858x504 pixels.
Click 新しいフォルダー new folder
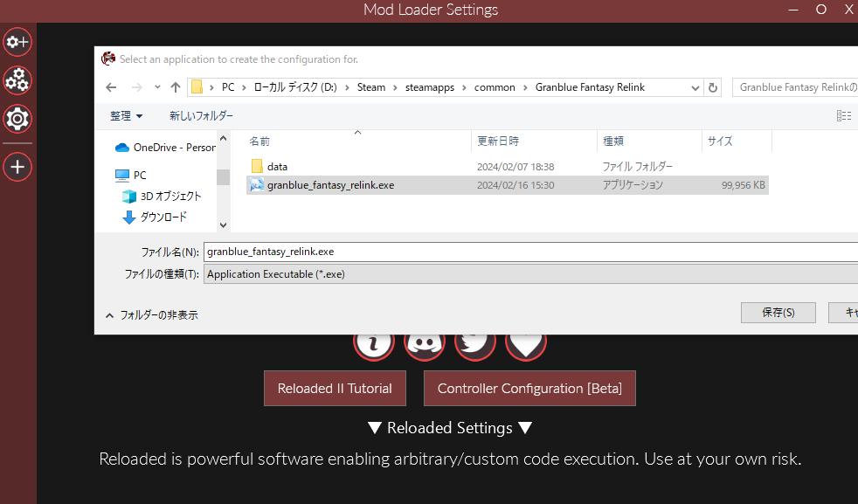pos(201,116)
